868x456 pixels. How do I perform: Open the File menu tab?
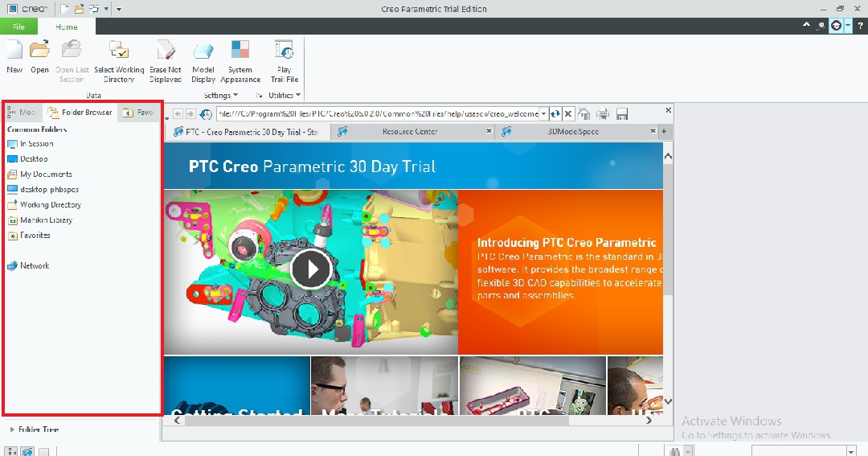tap(18, 27)
